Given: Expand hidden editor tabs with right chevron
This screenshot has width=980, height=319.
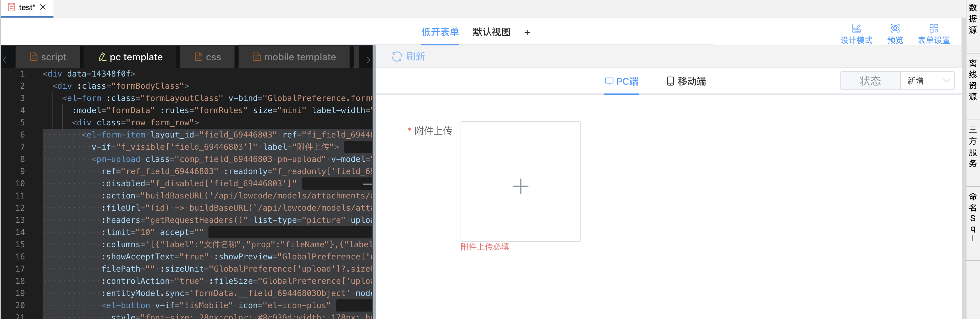Looking at the screenshot, I should (368, 60).
